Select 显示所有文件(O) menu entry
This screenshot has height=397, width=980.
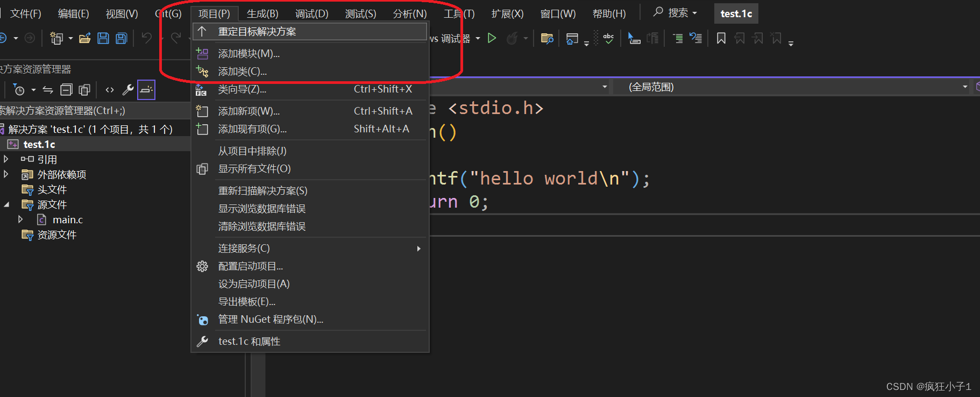(310, 169)
